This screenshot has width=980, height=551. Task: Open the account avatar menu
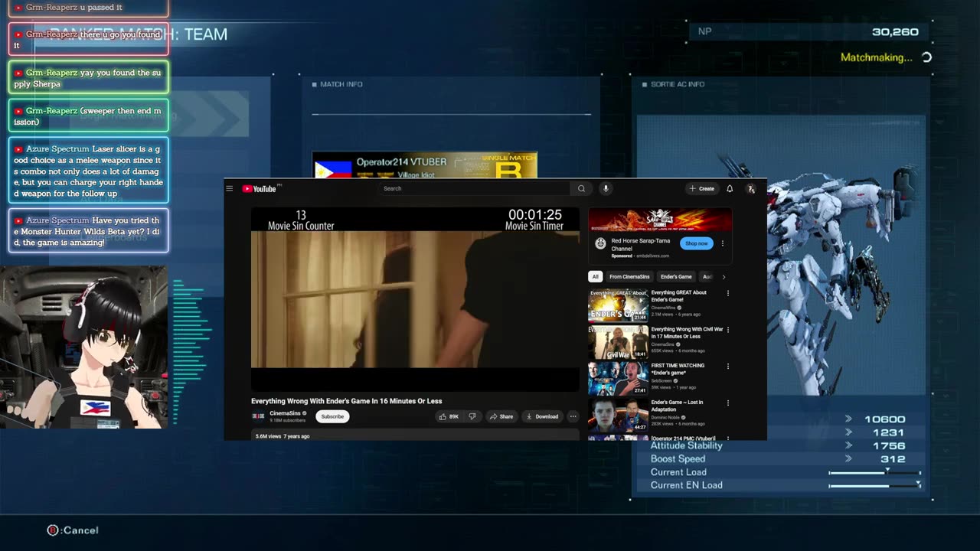pyautogui.click(x=751, y=188)
